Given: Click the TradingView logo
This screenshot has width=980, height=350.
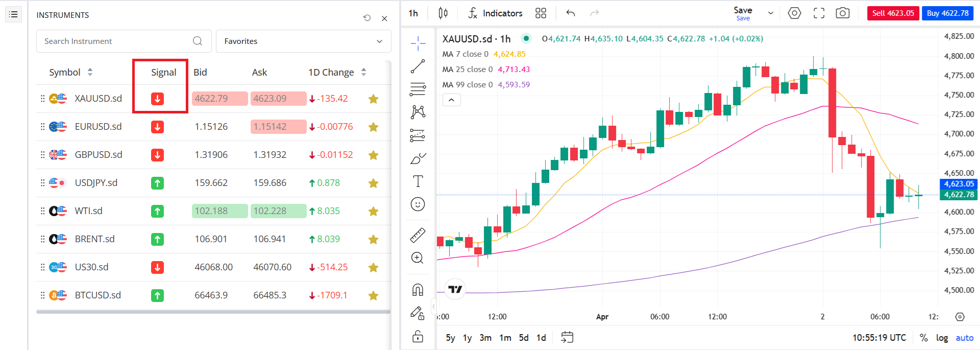Looking at the screenshot, I should pyautogui.click(x=455, y=289).
